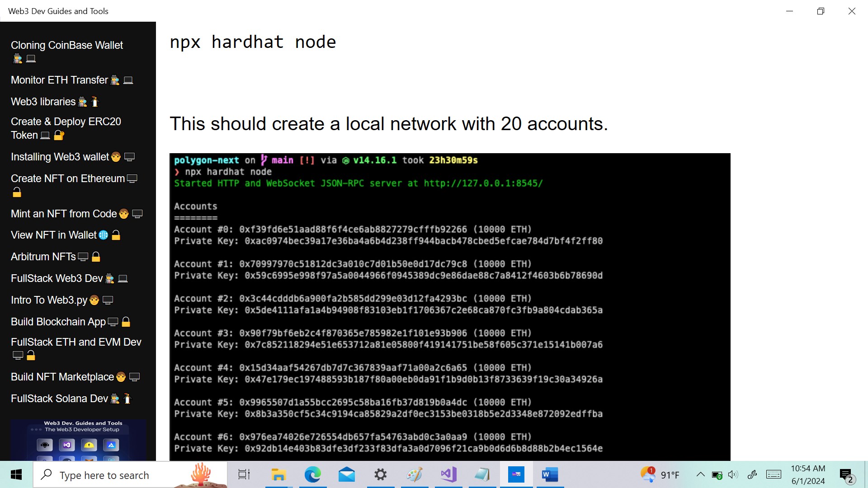The height and width of the screenshot is (488, 868).
Task: Open Cloning CoinBase Wallet guide
Action: (66, 46)
